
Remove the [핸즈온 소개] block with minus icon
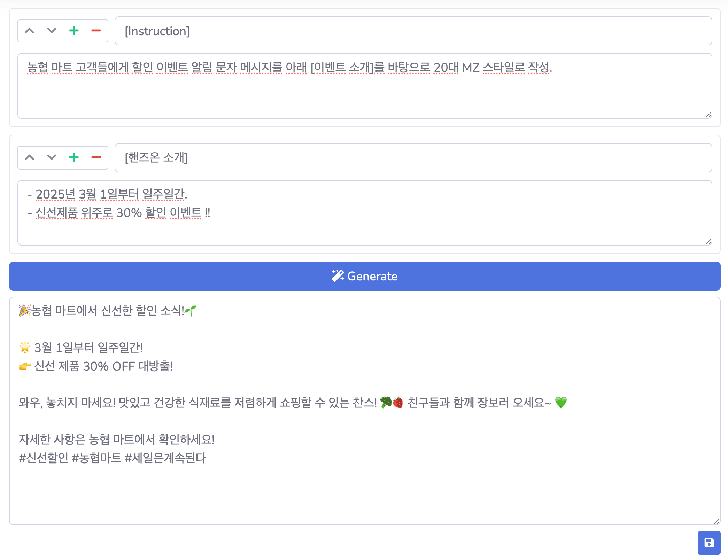[96, 157]
